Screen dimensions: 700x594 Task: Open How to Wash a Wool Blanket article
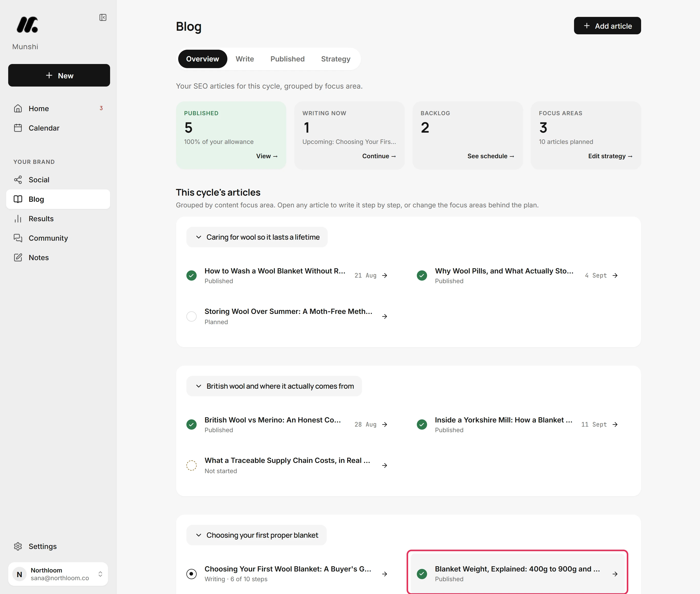[x=275, y=271]
